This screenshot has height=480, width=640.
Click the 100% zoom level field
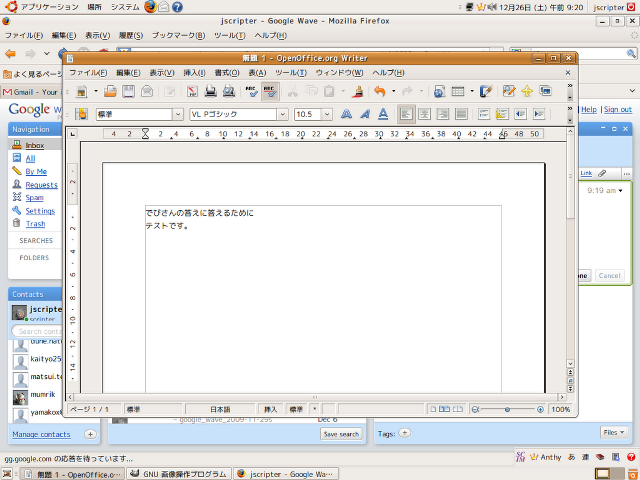pos(561,409)
